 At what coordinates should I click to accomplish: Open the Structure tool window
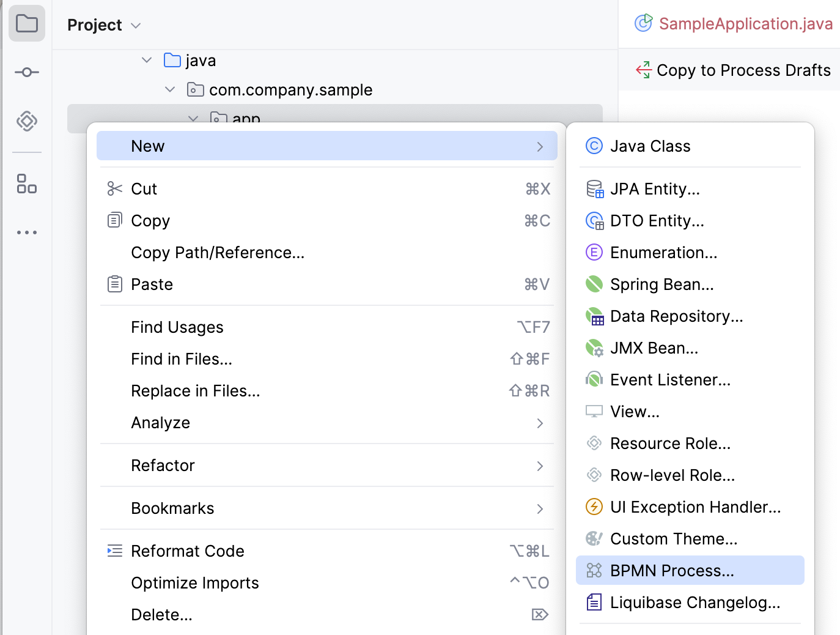[x=26, y=184]
